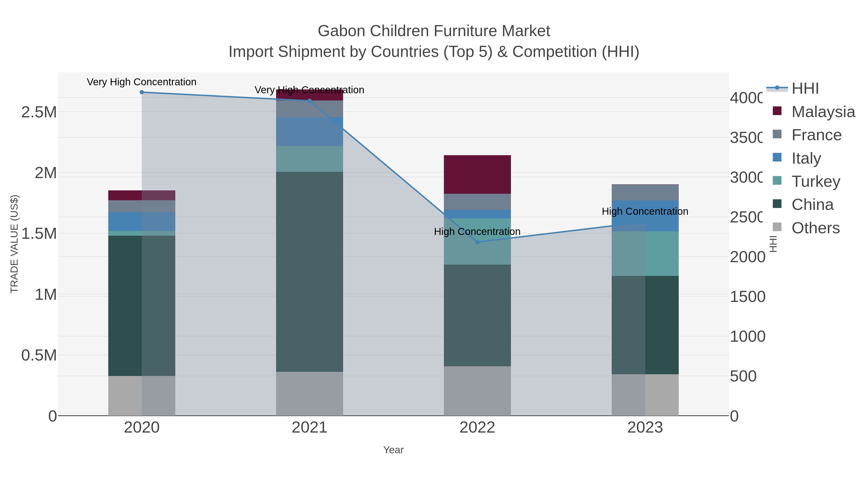868x488 pixels.
Task: Click the 'Very High Concentration' annotation above 2020
Action: pos(142,82)
